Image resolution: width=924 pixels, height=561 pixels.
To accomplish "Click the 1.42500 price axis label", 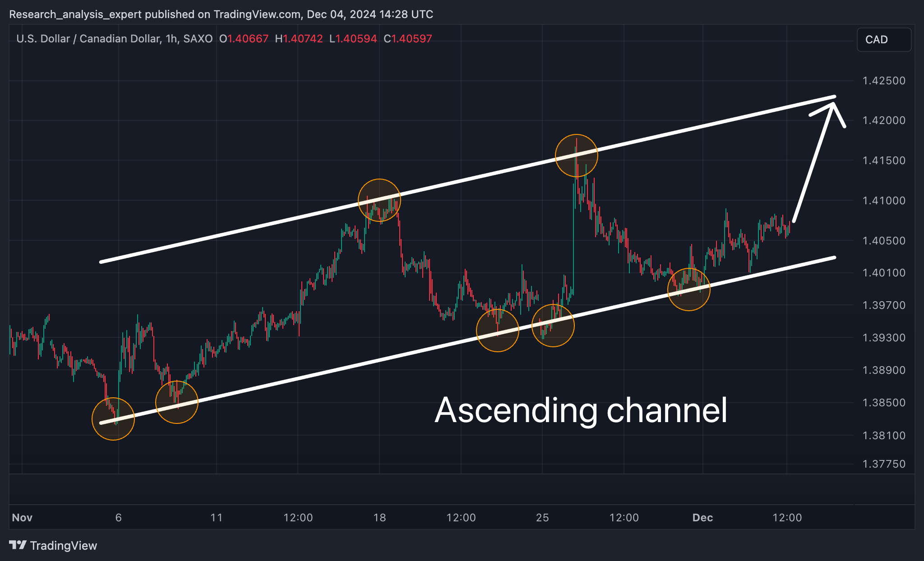I will (884, 81).
